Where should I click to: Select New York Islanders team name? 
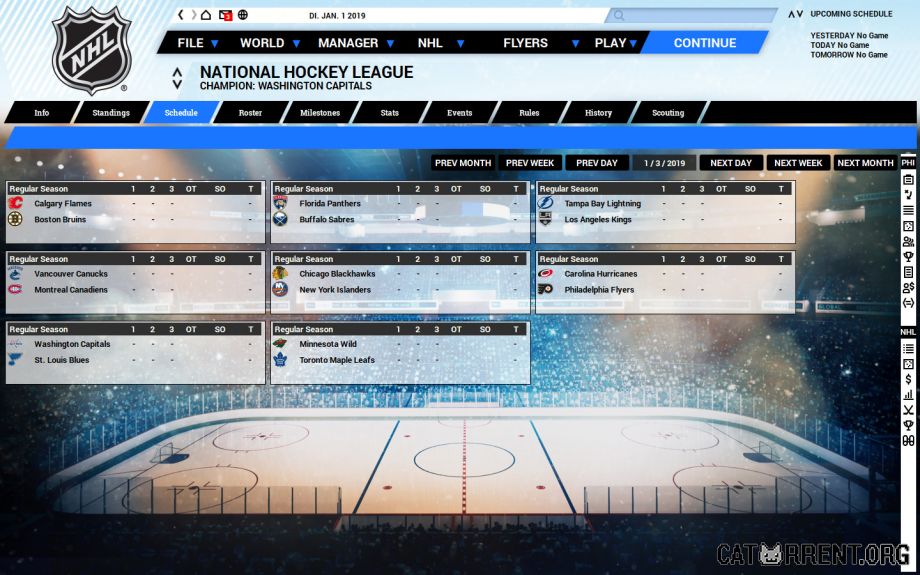coord(335,290)
